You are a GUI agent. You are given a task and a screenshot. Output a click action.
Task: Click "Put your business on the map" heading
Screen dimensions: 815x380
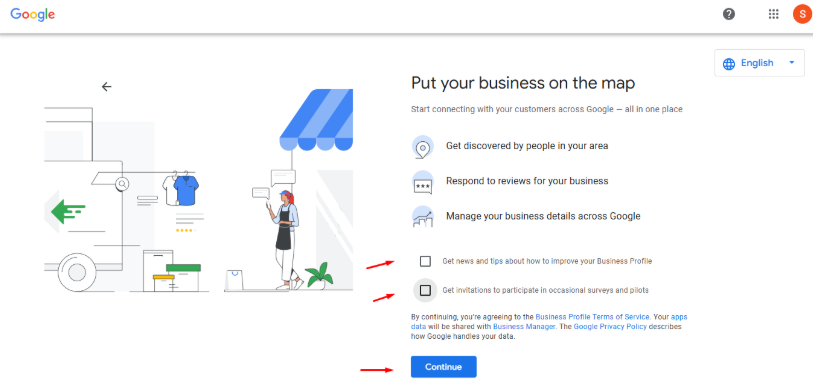pos(523,84)
